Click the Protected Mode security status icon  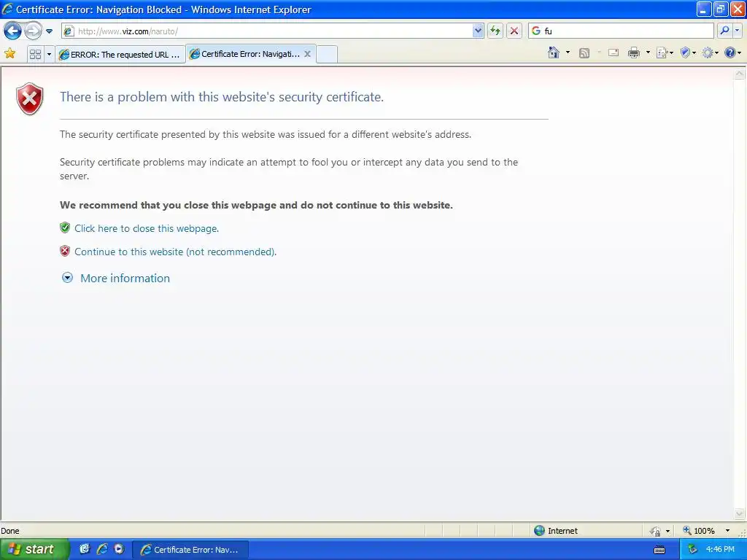pos(655,531)
